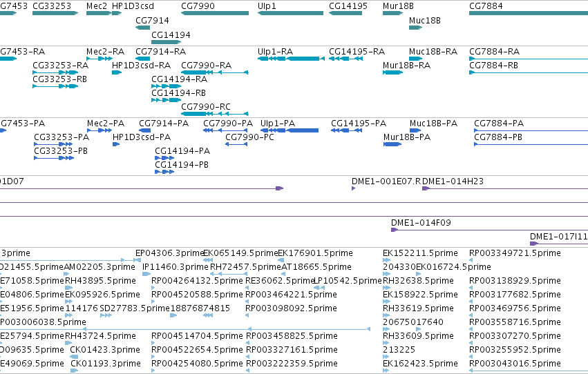Click the RE36062.5prime EST label

click(x=280, y=281)
